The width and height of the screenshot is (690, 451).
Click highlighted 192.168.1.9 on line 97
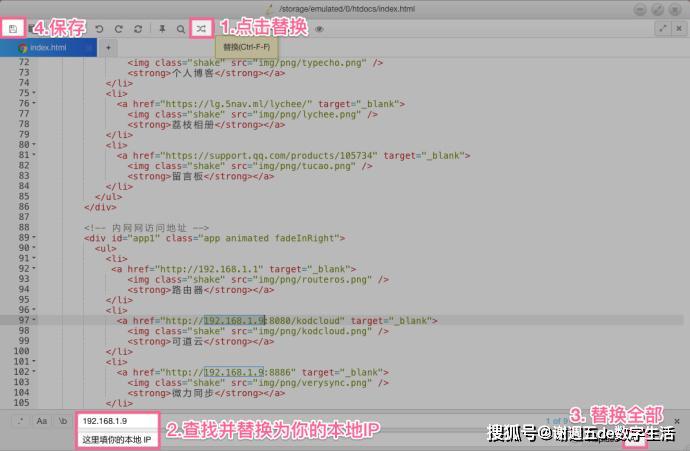[235, 320]
